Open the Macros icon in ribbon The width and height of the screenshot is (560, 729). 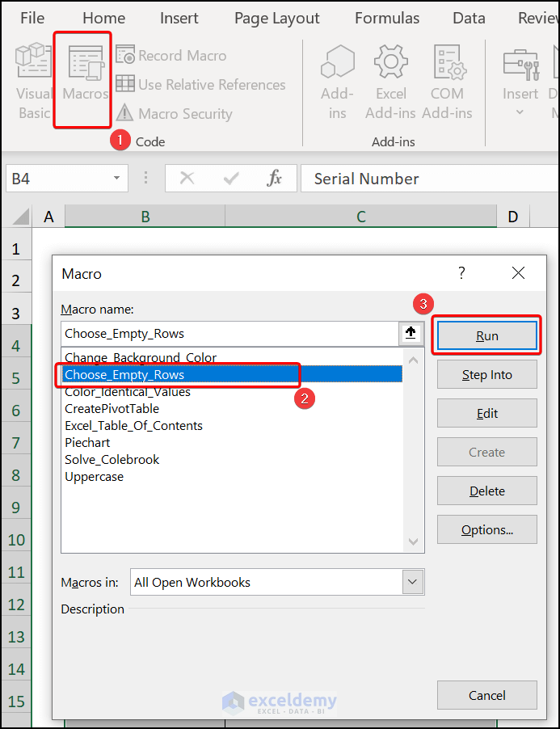tap(86, 63)
